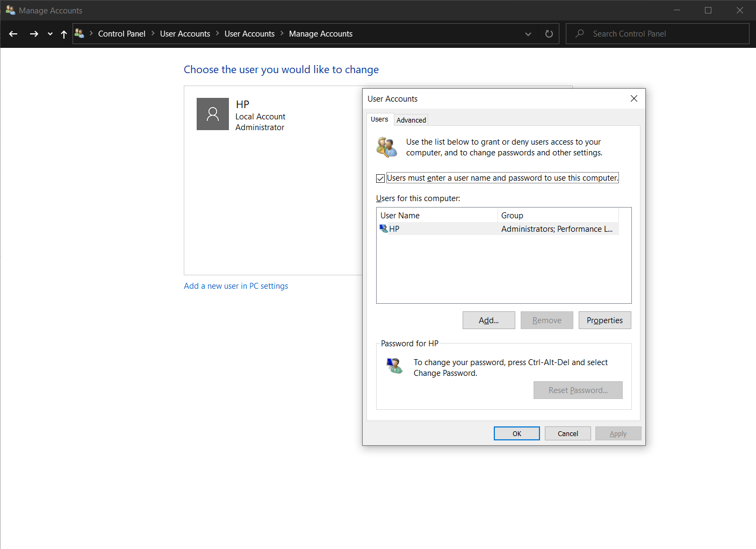Click the forward navigation arrow
This screenshot has height=549, width=756.
34,33
